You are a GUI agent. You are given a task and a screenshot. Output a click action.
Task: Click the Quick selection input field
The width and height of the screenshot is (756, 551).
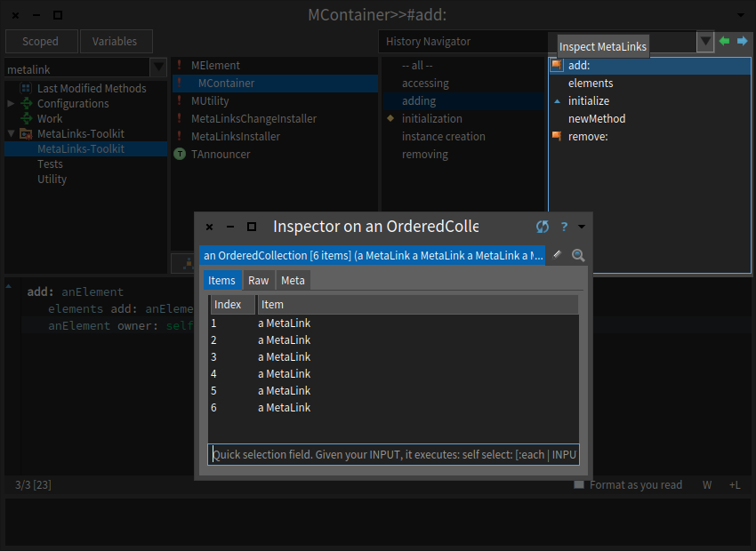[393, 455]
